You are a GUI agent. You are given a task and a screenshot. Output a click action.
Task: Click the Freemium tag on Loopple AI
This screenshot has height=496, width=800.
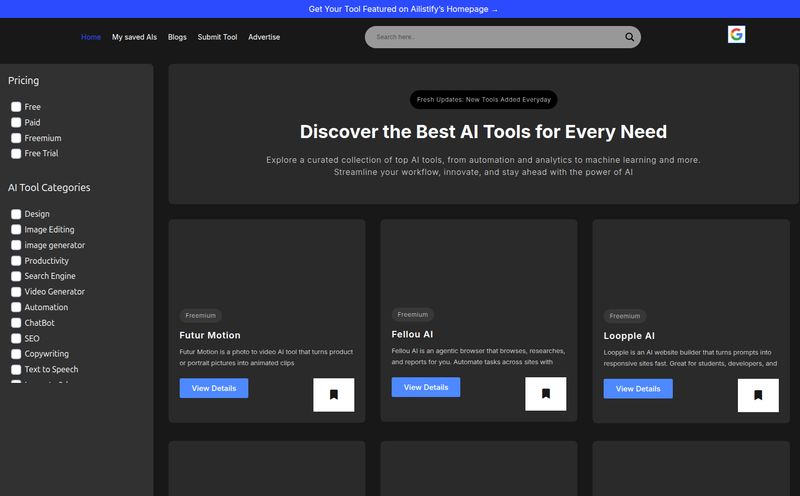point(624,316)
